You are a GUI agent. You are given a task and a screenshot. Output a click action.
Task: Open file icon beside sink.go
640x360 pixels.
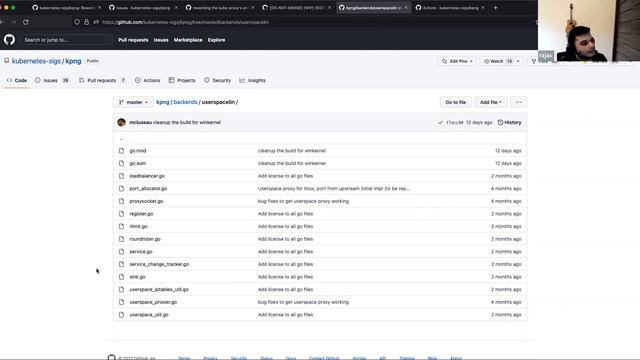tap(121, 277)
